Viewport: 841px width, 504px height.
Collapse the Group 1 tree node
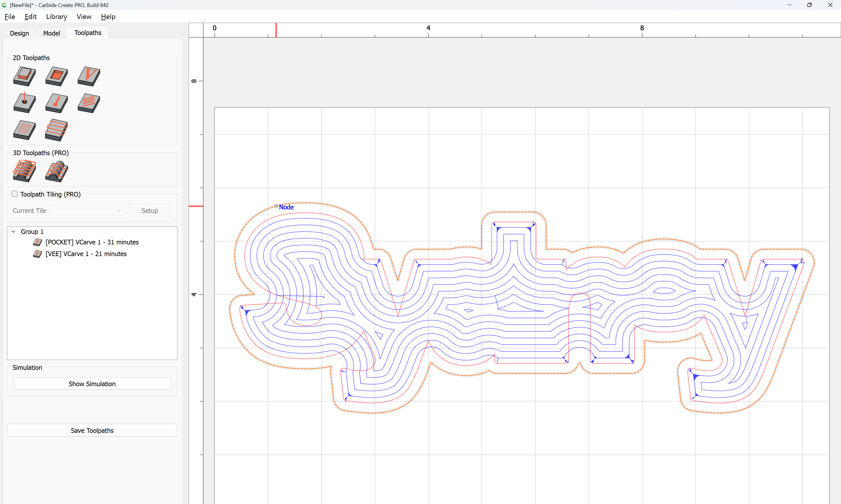tap(14, 232)
